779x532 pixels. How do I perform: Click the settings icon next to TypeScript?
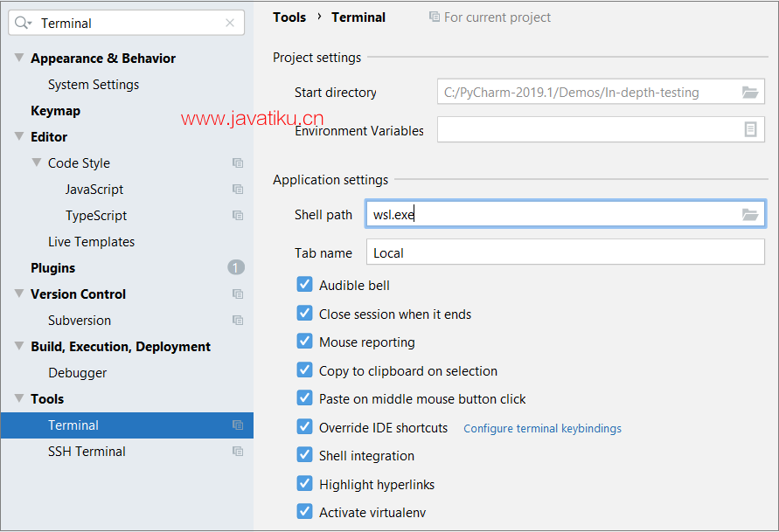click(x=237, y=215)
